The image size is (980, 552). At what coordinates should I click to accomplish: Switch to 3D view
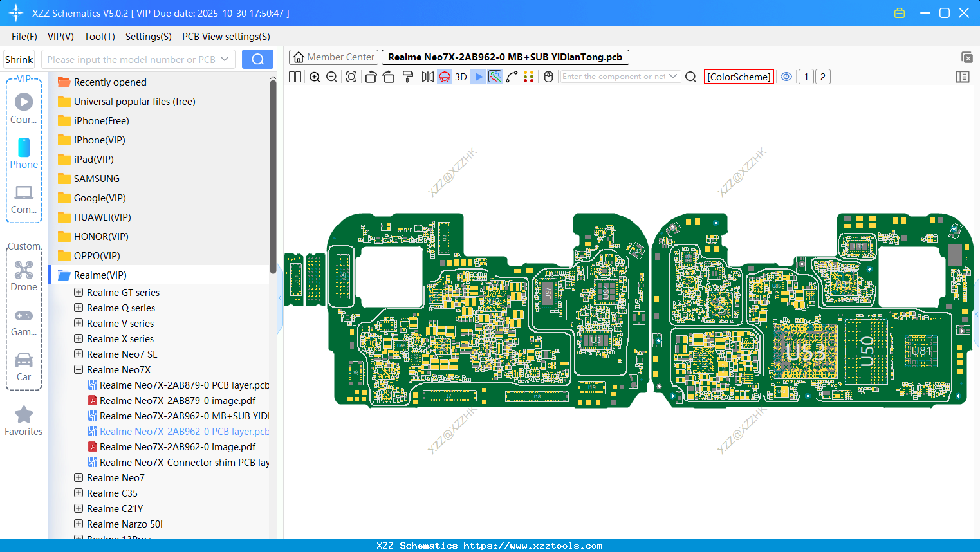tap(461, 77)
